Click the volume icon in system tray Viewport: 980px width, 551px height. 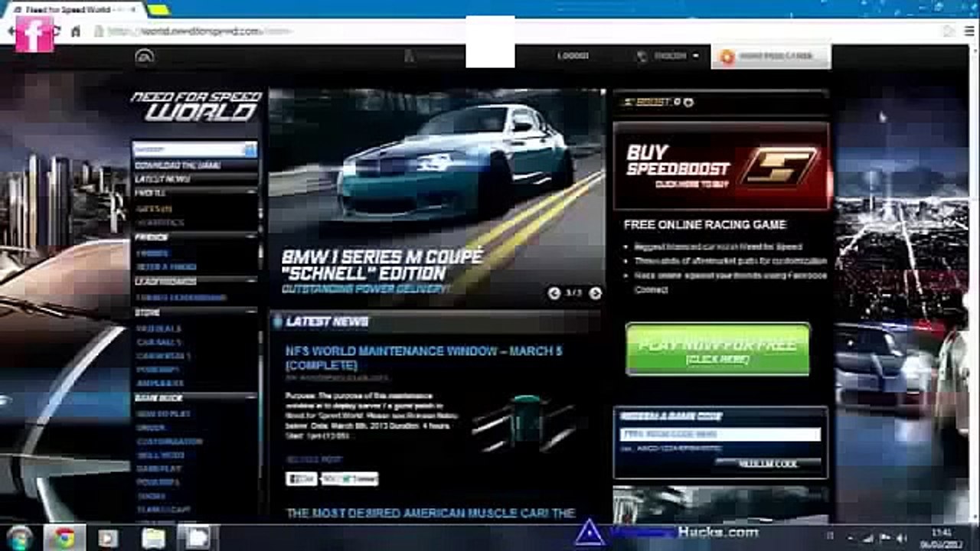pyautogui.click(x=900, y=538)
